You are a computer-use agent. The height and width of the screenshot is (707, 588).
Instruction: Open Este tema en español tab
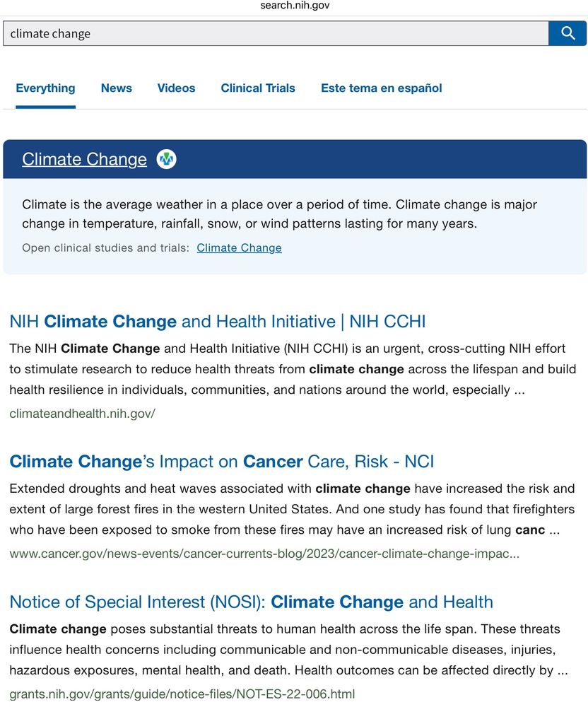click(381, 88)
